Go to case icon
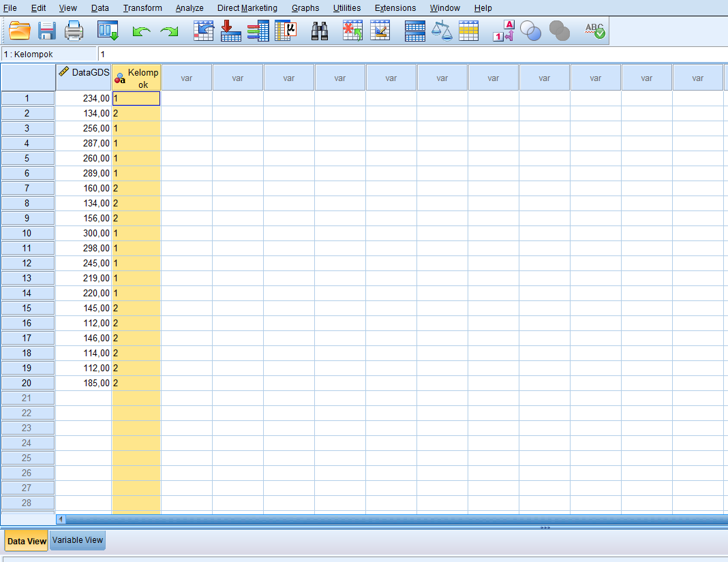 click(x=203, y=31)
